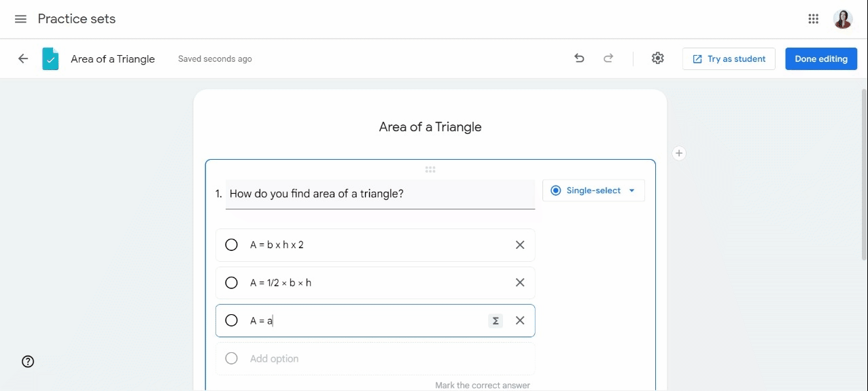
Task: Remove the 'A = b x h x 2' option
Action: [520, 245]
